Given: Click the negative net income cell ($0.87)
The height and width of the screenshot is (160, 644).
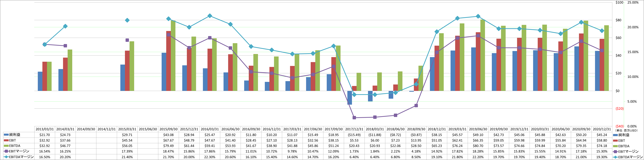Looking at the screenshot, I should (416, 135).
